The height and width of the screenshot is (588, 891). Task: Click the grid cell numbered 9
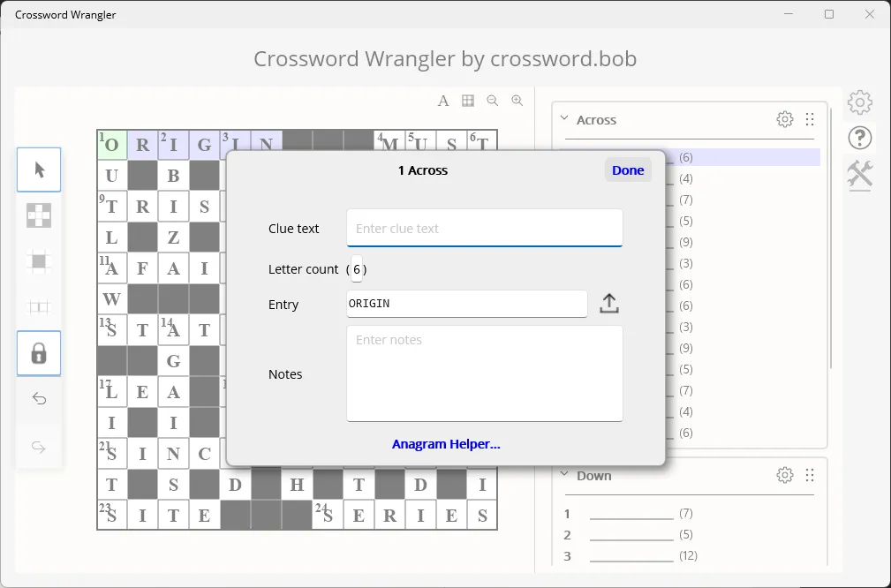[112, 207]
